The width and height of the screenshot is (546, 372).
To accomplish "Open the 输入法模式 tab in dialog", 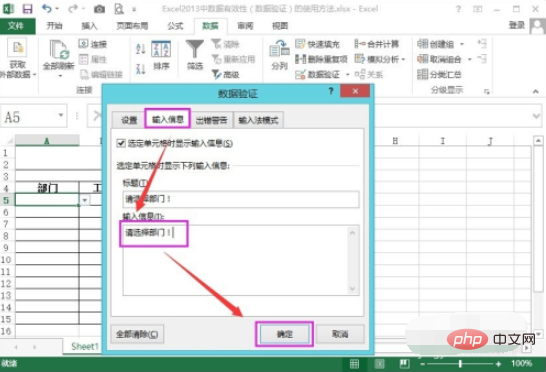I will point(258,120).
